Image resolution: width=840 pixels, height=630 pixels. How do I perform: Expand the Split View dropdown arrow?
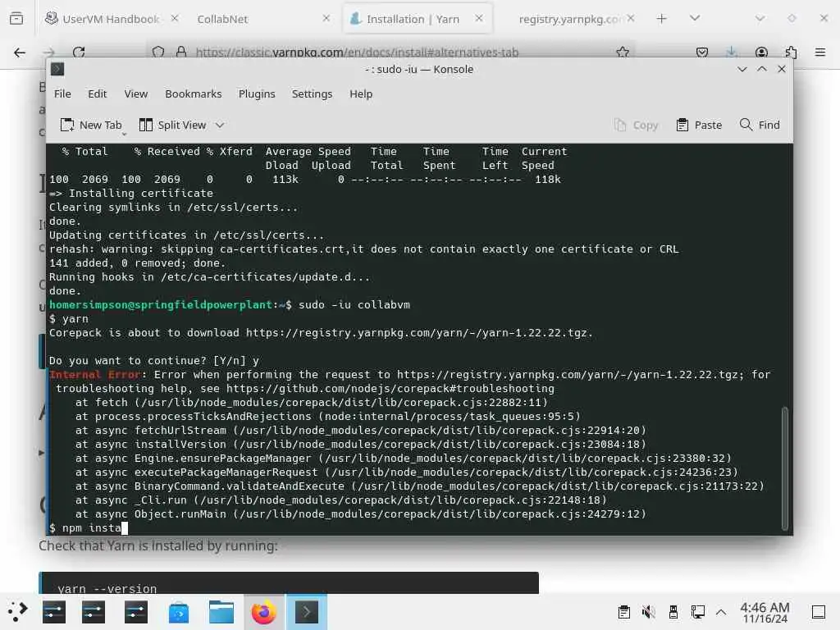pos(220,126)
